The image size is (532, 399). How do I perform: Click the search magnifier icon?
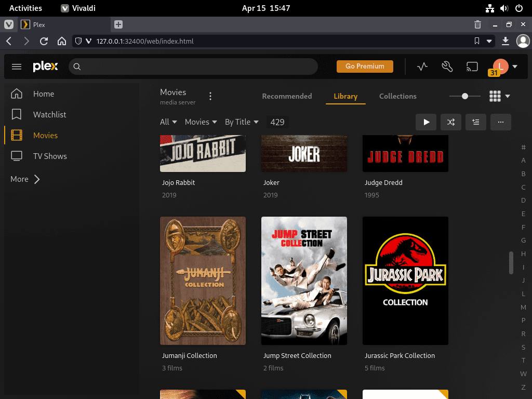[x=77, y=67]
